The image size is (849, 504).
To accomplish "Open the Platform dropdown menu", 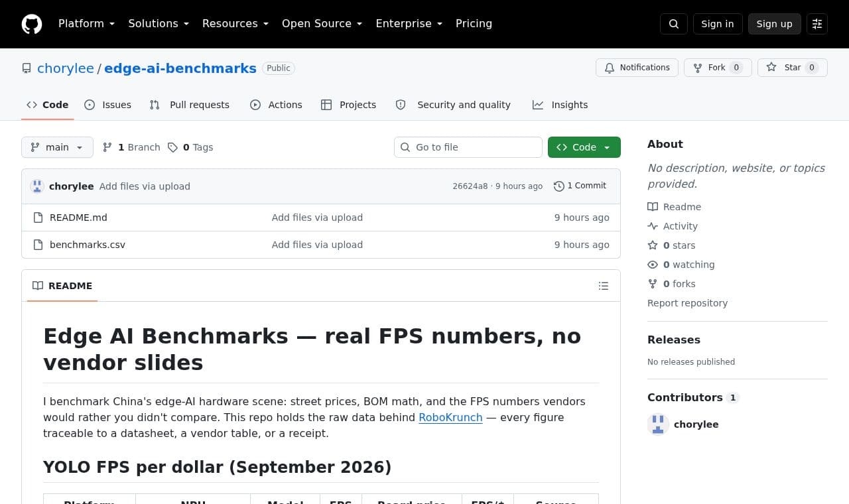I will coord(87,24).
